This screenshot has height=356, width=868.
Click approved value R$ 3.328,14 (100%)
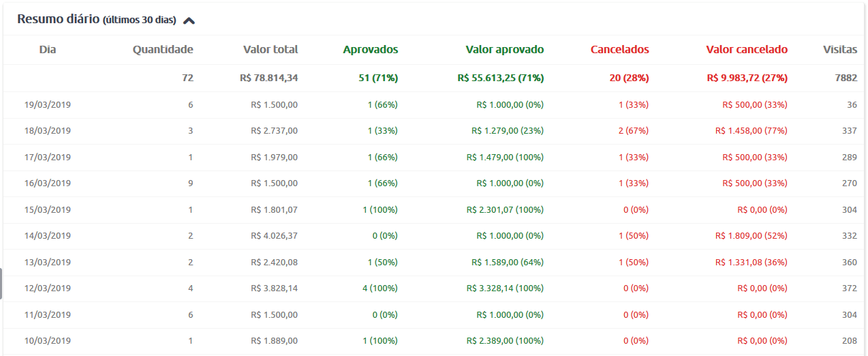point(506,288)
